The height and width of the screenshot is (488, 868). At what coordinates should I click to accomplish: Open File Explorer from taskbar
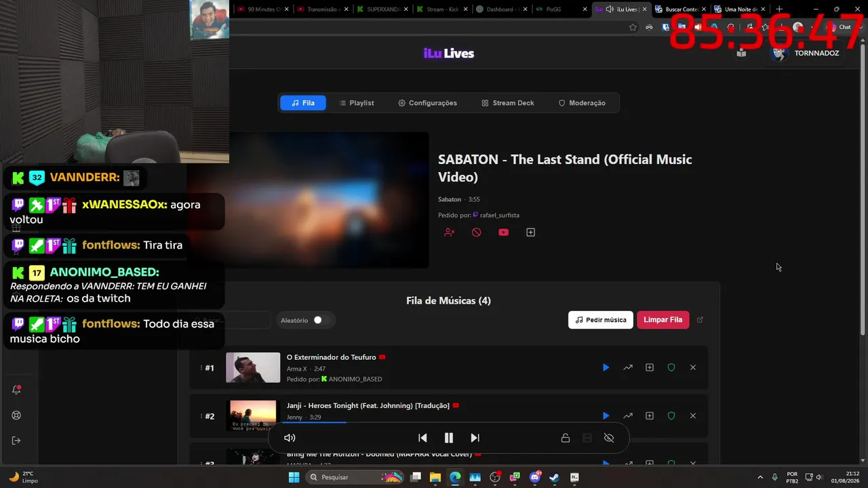tap(435, 477)
